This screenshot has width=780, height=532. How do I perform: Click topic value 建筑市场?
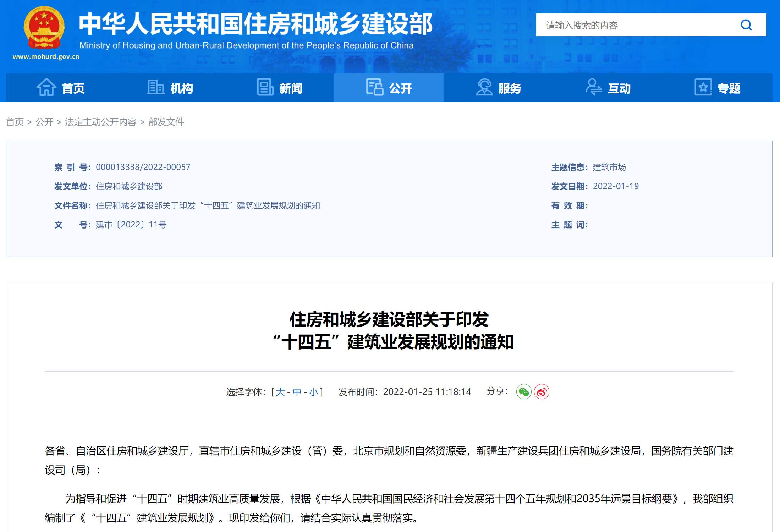pos(609,167)
